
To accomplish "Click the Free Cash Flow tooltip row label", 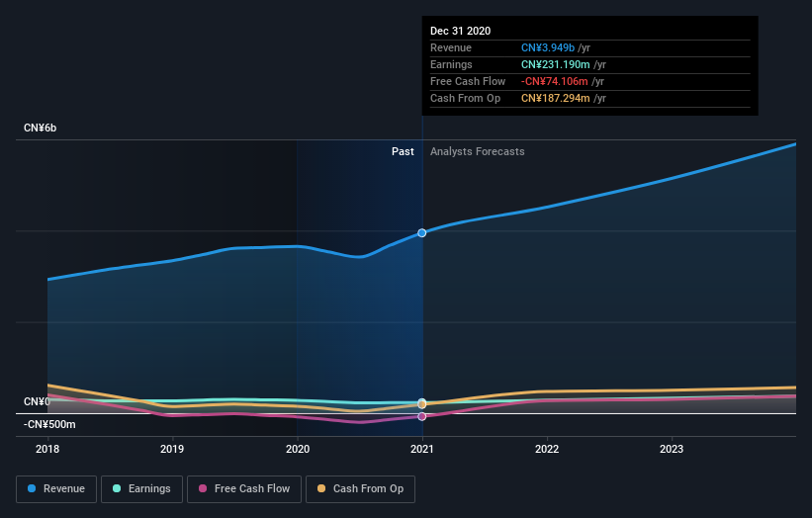I will click(x=468, y=81).
